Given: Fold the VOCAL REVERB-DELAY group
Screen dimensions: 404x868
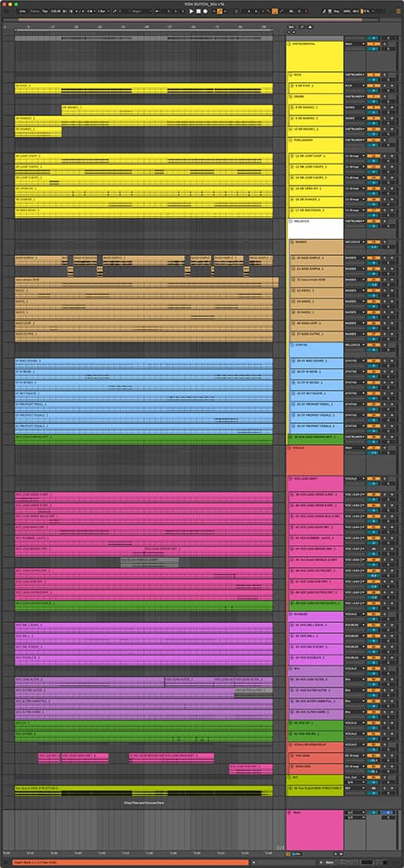Looking at the screenshot, I should point(290,744).
